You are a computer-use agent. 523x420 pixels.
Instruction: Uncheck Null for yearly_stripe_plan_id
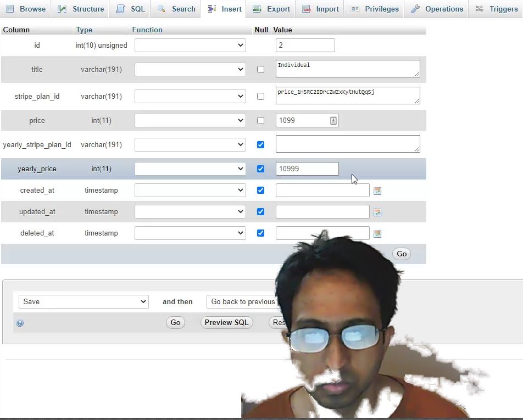(x=260, y=145)
